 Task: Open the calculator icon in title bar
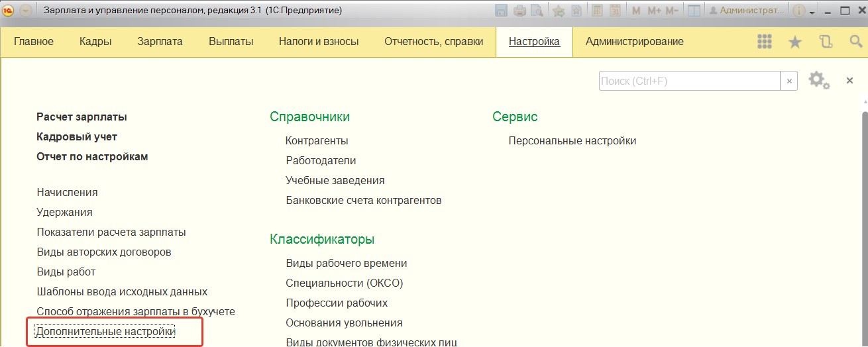tap(598, 11)
